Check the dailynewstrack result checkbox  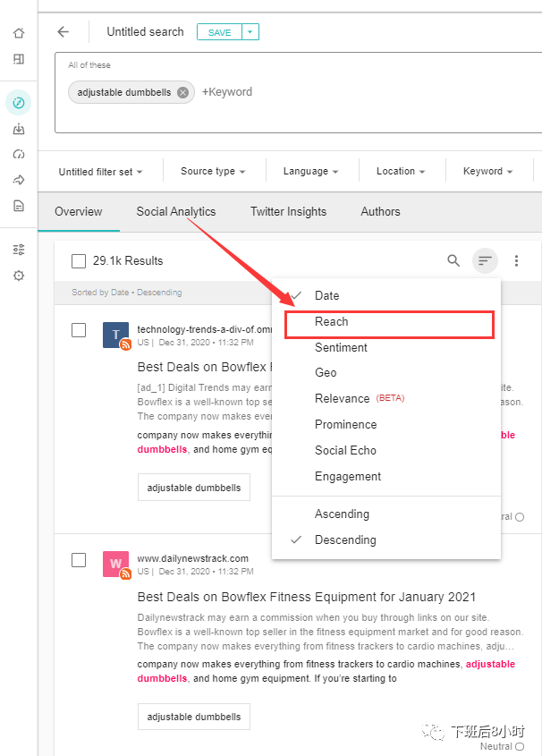pyautogui.click(x=79, y=560)
